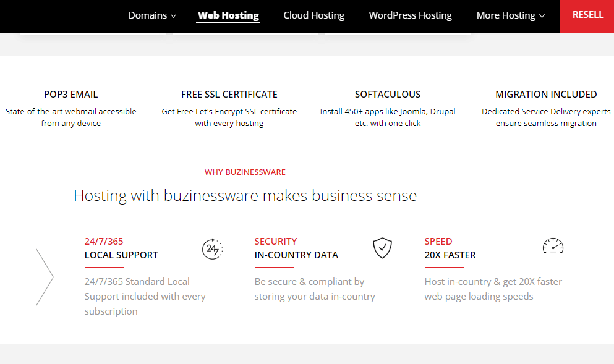This screenshot has height=364, width=614.
Task: Click the LOCAL SUPPORT title
Action: pos(121,255)
